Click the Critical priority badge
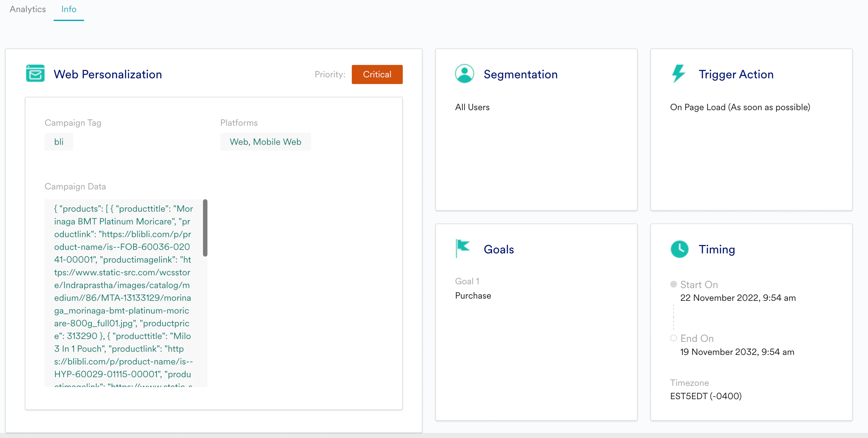The image size is (868, 438). coord(377,74)
